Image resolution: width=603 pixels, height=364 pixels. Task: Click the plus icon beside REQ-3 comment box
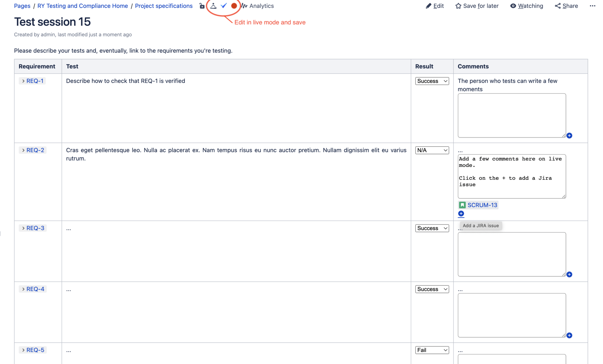coord(569,274)
